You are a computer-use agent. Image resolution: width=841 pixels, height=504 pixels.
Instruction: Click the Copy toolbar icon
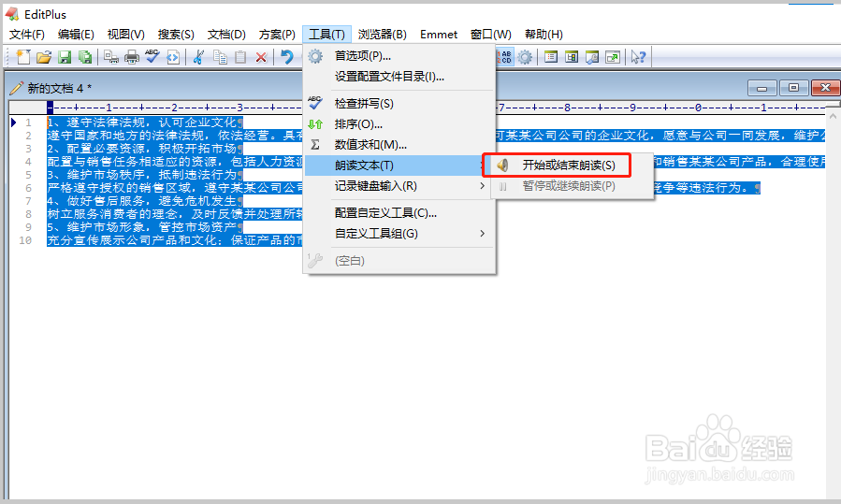(x=220, y=57)
